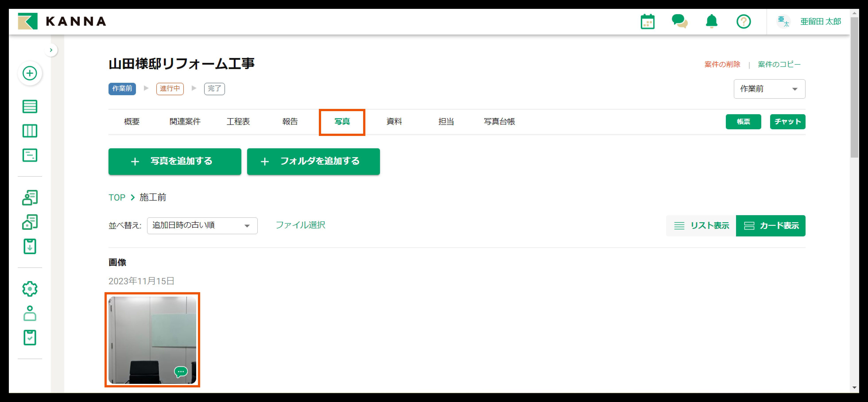Open the chat bubbles icon in header
Viewport: 868px width, 402px height.
tap(679, 21)
